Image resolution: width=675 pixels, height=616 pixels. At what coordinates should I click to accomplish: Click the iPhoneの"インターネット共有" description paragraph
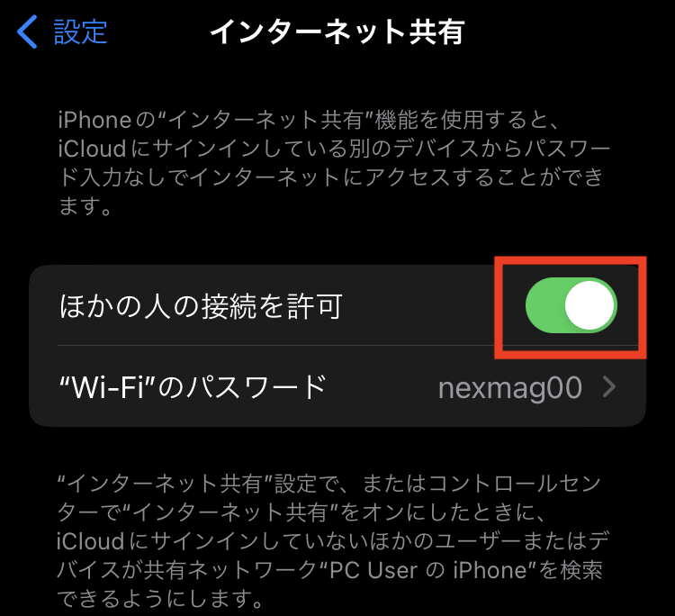(334, 162)
